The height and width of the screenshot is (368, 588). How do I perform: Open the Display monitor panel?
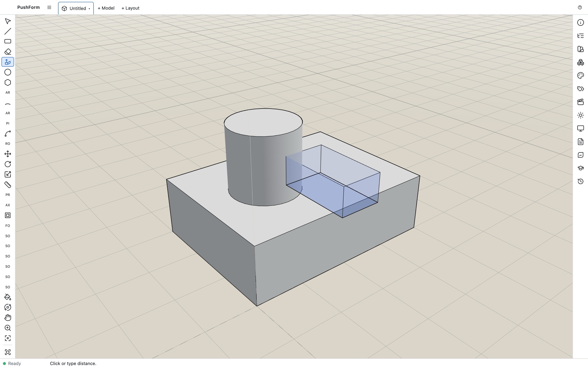580,129
